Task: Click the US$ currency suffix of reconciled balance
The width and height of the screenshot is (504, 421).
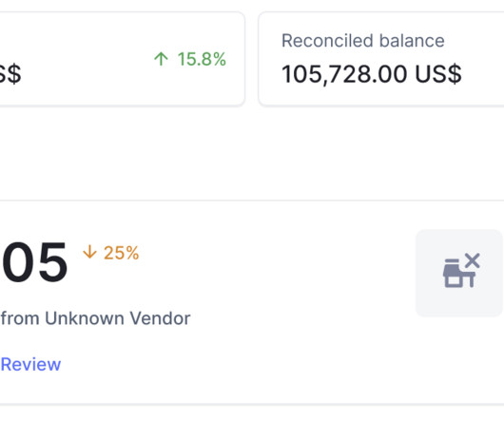Action: (x=438, y=74)
